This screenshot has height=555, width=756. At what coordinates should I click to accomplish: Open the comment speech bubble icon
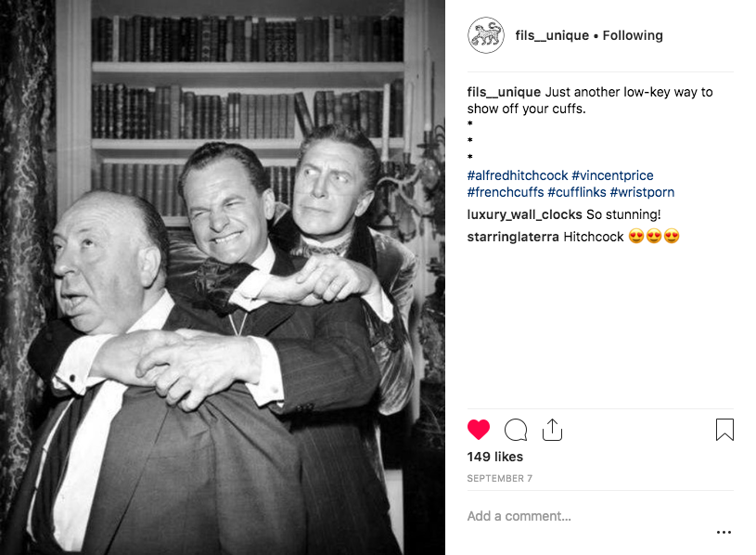pos(516,430)
